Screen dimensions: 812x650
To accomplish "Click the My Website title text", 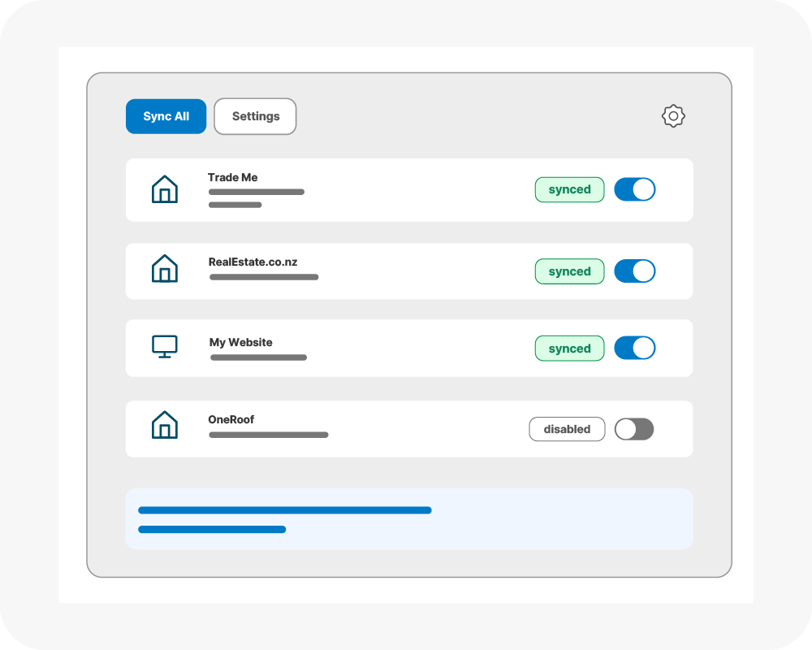I will coord(240,342).
